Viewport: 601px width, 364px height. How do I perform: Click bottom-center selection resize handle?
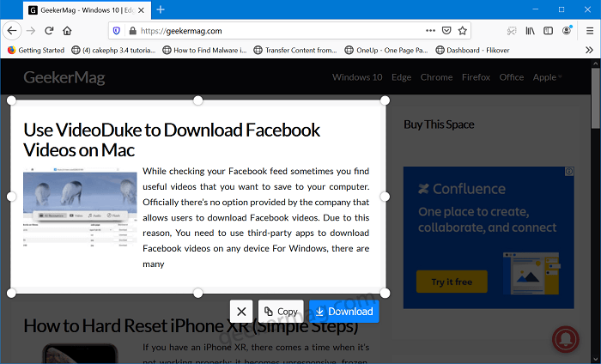(x=197, y=293)
